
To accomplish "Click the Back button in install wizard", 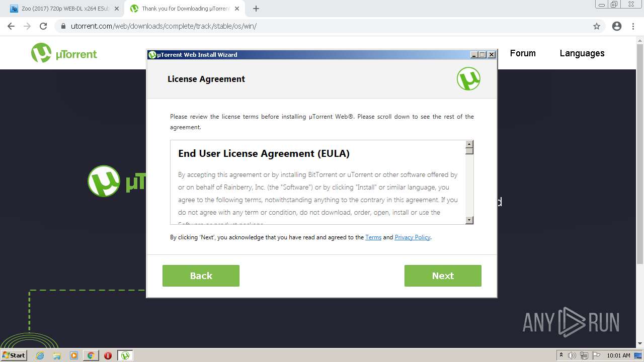I will click(x=201, y=276).
